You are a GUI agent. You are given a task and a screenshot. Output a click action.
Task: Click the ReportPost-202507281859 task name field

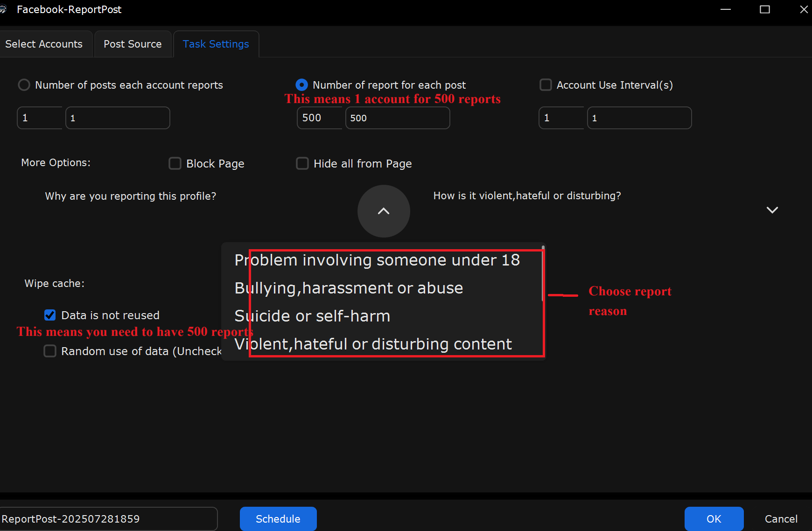point(108,519)
